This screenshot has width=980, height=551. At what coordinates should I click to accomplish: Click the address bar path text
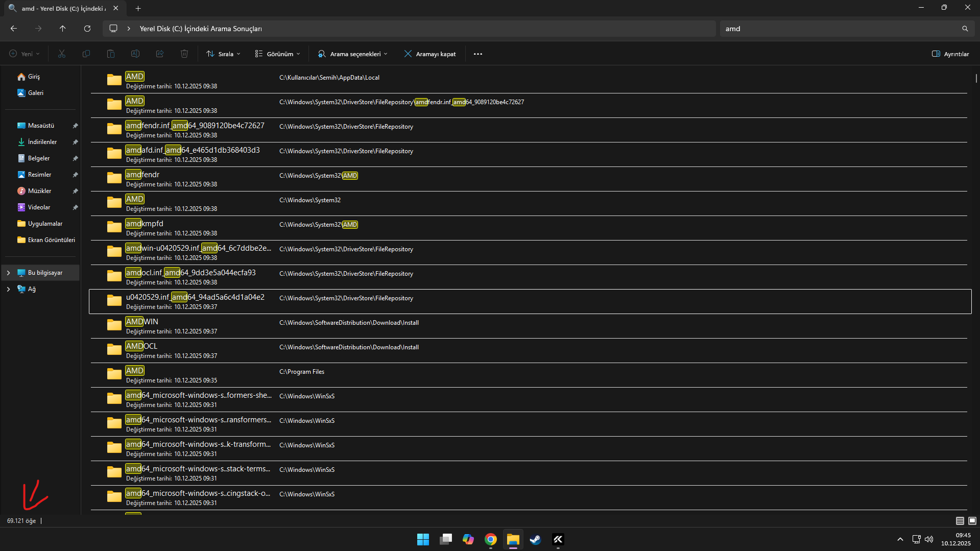201,29
